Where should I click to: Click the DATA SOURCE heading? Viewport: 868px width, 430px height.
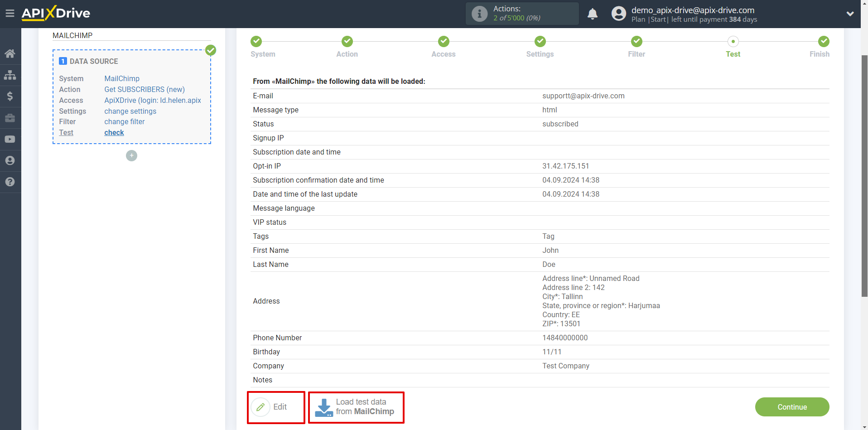94,61
